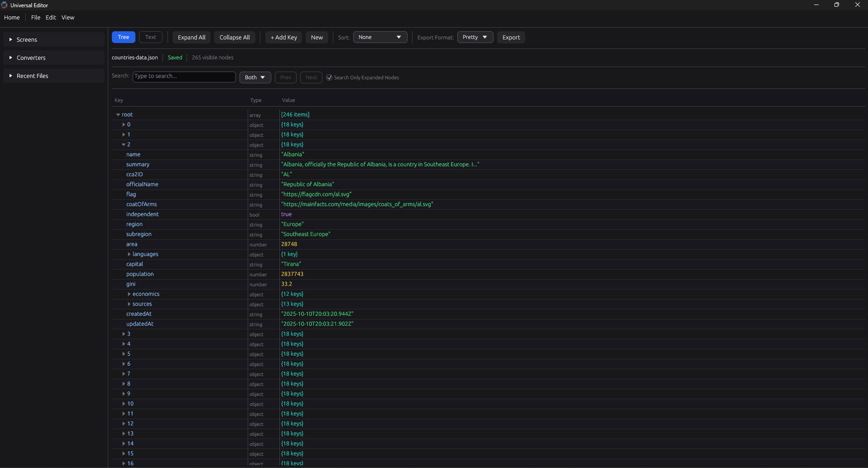Viewport: 868px width, 468px height.
Task: Click the coatOfArms URL value
Action: coord(357,204)
